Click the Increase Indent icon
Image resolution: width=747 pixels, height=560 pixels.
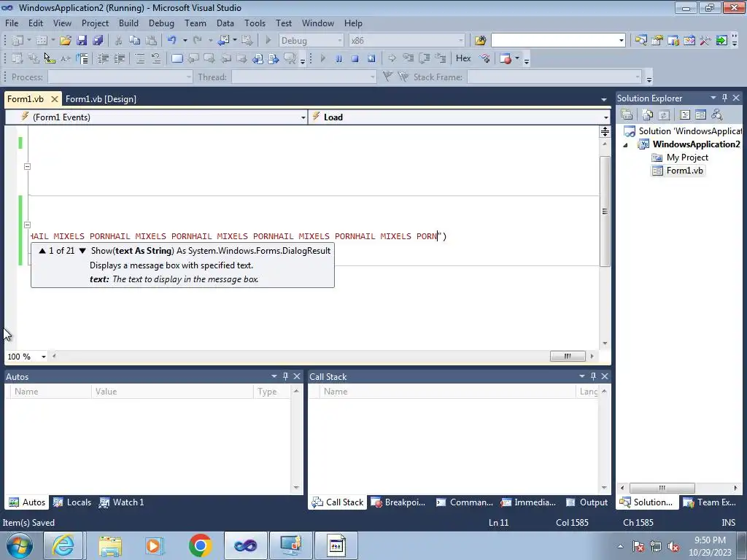(x=119, y=58)
